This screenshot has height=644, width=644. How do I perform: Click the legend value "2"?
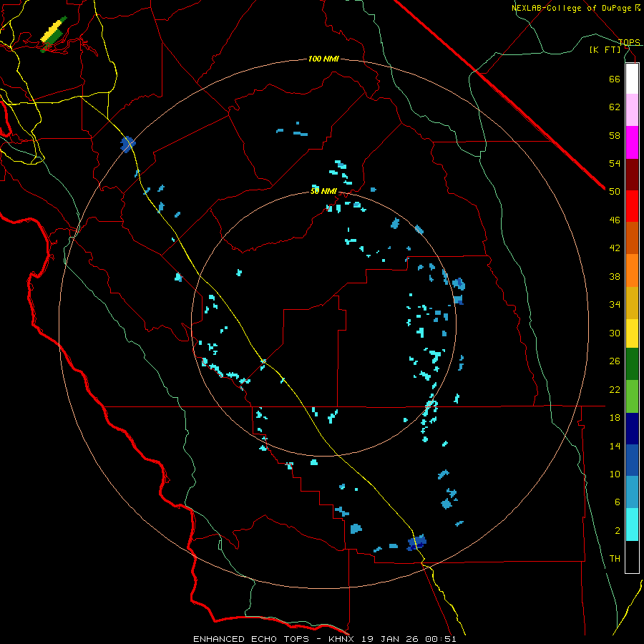pyautogui.click(x=618, y=531)
